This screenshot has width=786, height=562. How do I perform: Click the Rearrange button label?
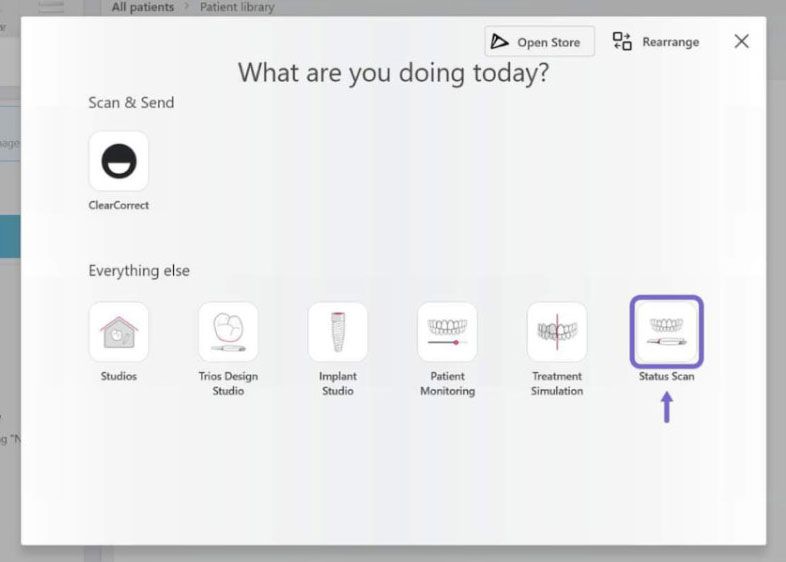[x=670, y=42]
